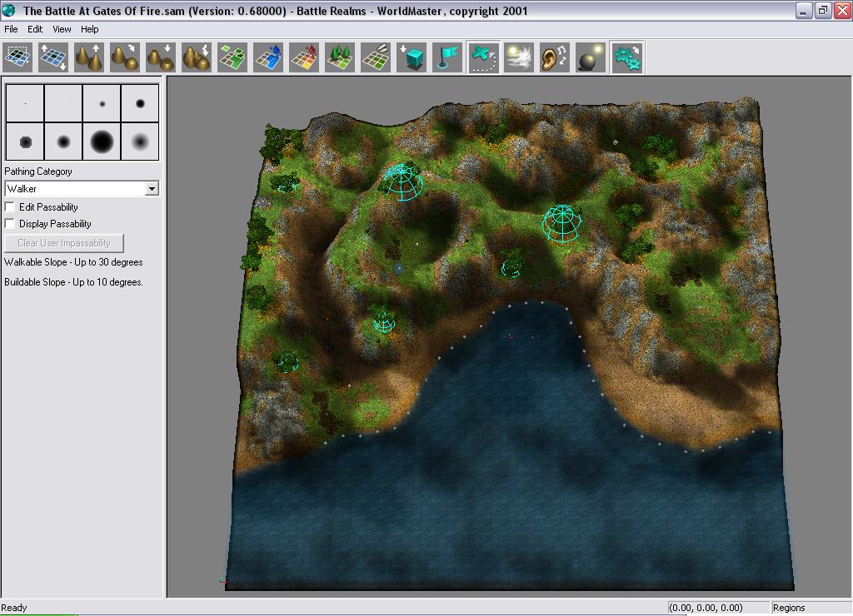
Task: Select the largest solid black brush
Action: (x=102, y=142)
